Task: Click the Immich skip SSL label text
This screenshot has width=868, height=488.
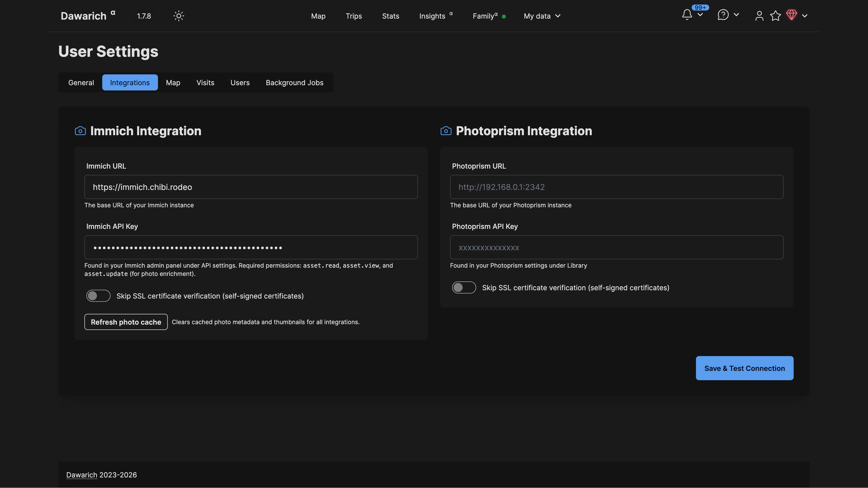Action: (210, 296)
